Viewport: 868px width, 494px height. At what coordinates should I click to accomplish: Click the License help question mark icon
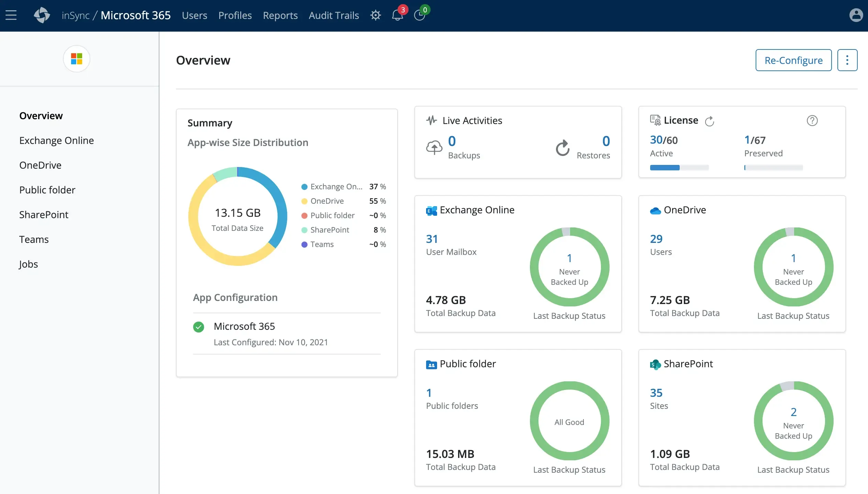[x=812, y=120]
